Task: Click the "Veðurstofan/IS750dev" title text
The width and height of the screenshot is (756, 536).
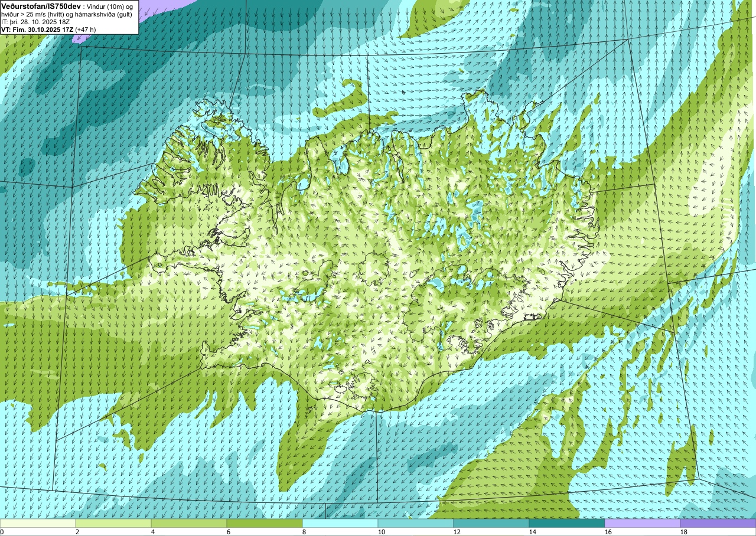Action: pos(41,6)
